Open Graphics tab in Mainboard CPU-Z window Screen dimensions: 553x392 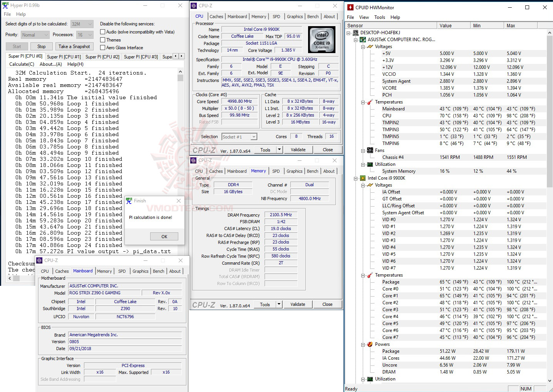pyautogui.click(x=141, y=271)
